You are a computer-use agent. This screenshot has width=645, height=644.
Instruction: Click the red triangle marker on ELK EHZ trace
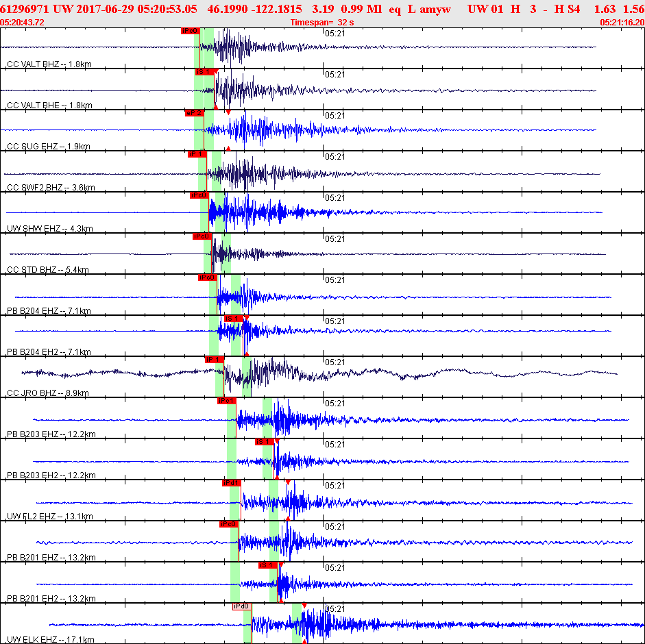(x=304, y=606)
